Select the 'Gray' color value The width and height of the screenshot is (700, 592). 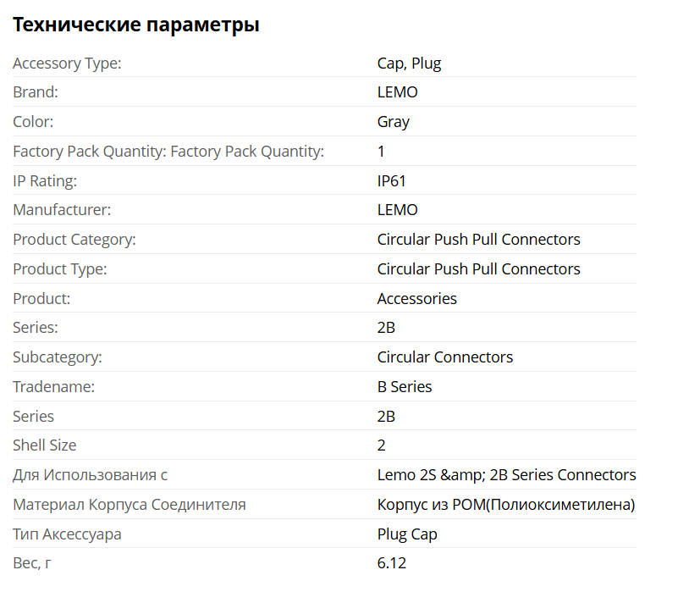[x=393, y=122]
